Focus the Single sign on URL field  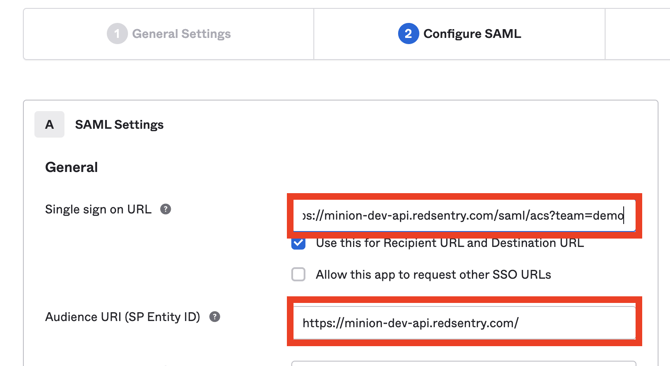click(x=464, y=215)
